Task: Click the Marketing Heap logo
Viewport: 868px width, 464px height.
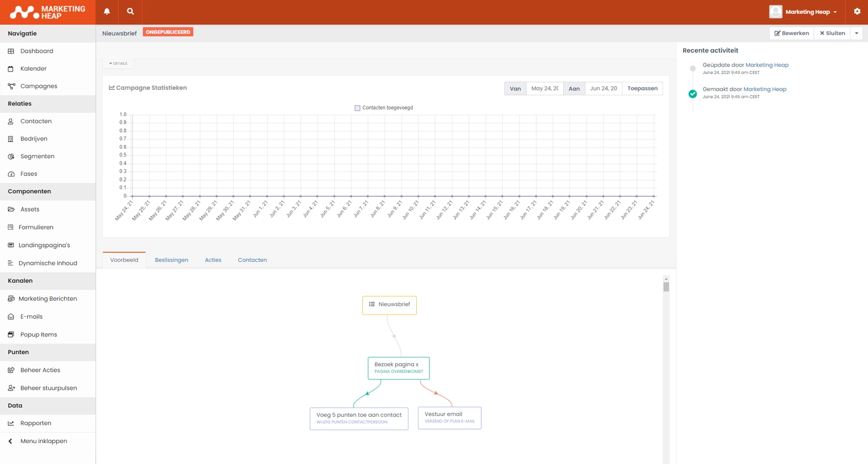Action: [x=48, y=12]
